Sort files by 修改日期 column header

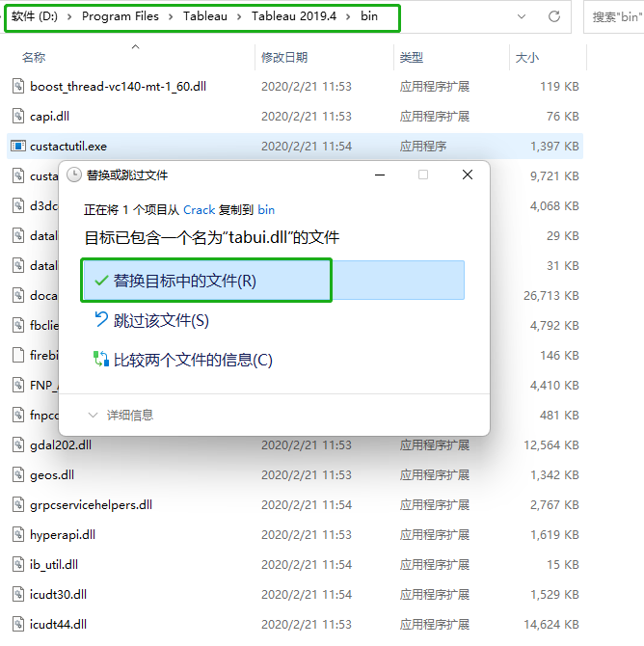point(284,57)
